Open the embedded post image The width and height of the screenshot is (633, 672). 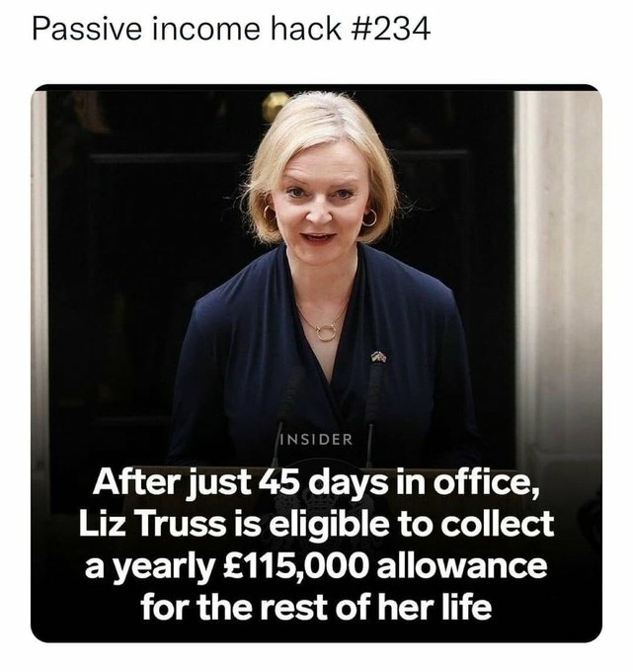click(316, 364)
